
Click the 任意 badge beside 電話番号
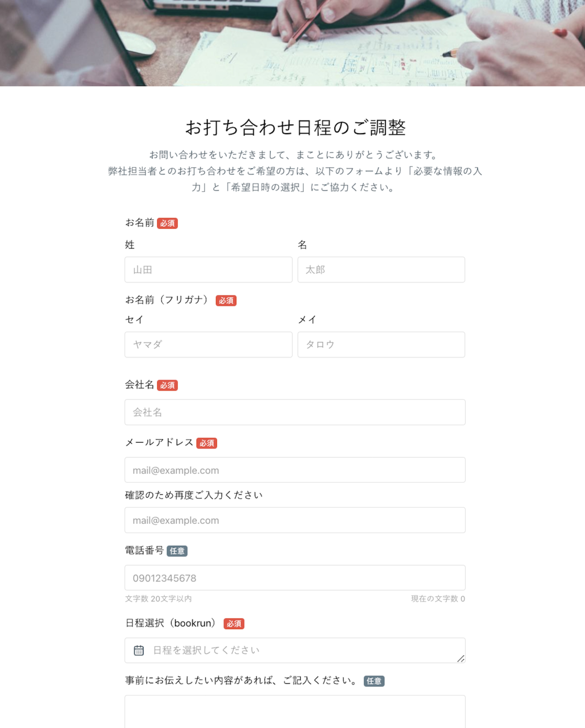pyautogui.click(x=177, y=551)
